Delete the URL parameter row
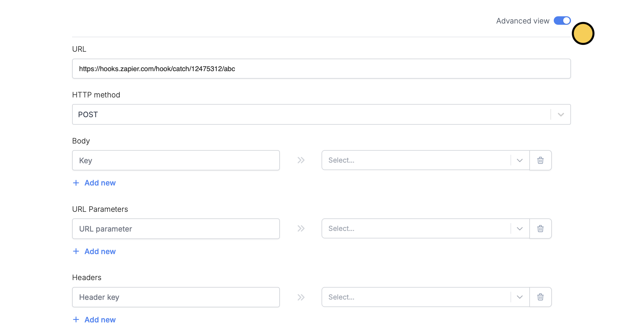The image size is (644, 334). tap(540, 228)
